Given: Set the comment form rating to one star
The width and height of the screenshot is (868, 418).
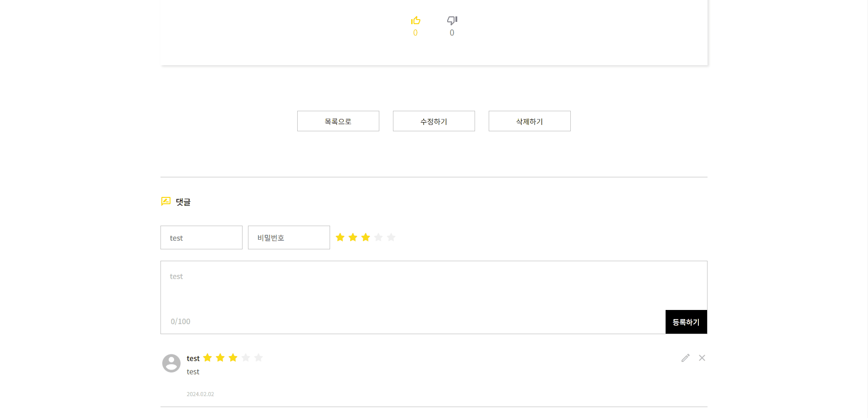Looking at the screenshot, I should (x=340, y=237).
